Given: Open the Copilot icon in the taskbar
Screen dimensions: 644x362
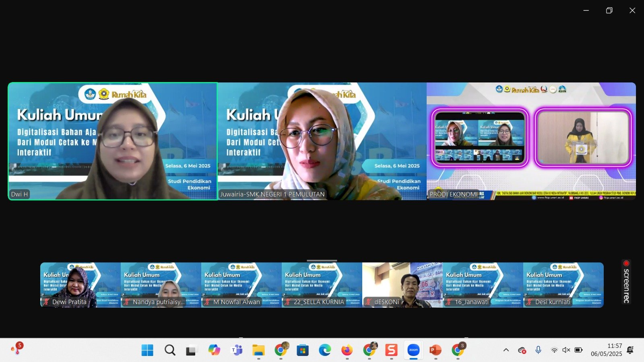Looking at the screenshot, I should tap(214, 350).
